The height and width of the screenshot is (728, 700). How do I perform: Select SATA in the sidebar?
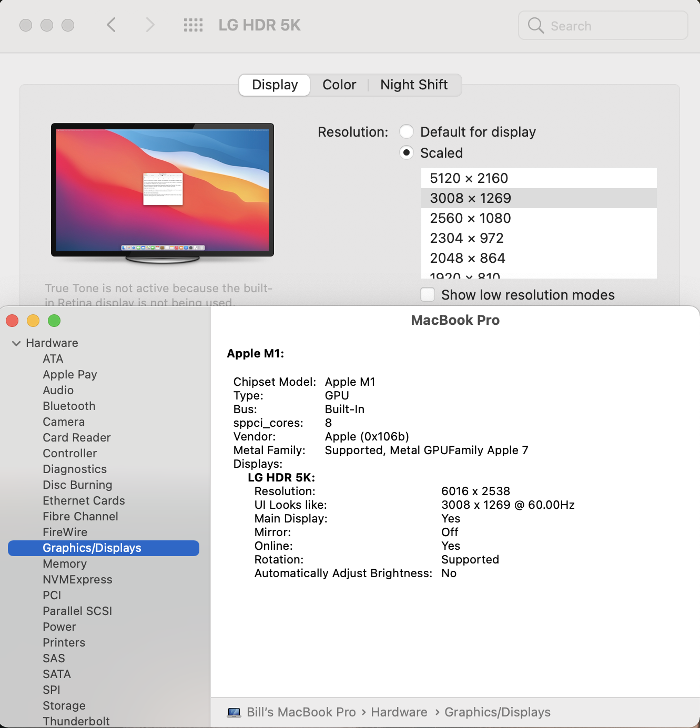(57, 674)
